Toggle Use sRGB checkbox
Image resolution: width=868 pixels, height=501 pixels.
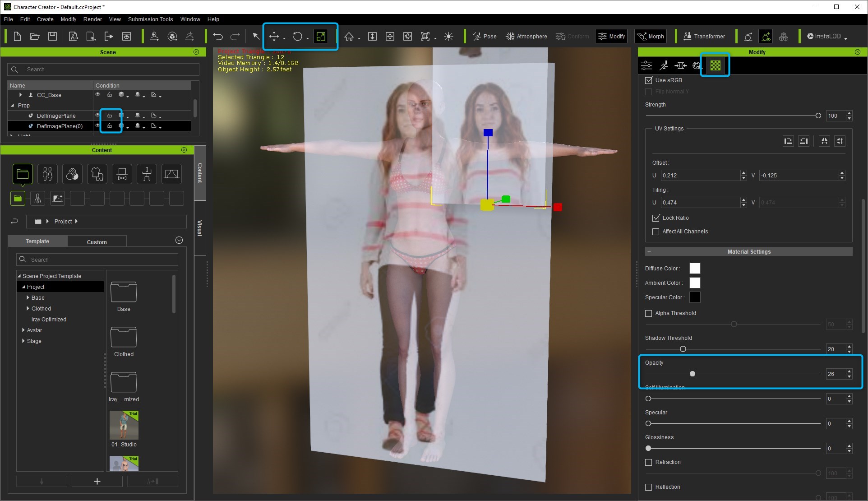click(x=649, y=80)
